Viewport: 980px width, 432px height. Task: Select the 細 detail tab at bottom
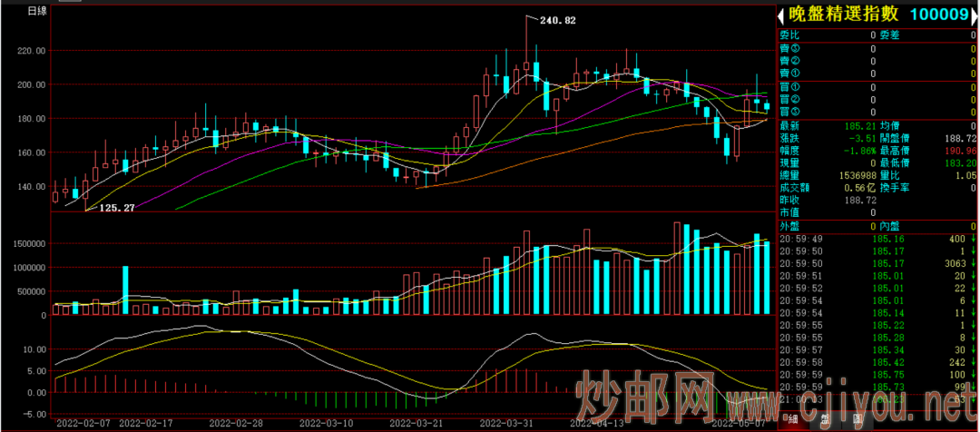(x=791, y=421)
